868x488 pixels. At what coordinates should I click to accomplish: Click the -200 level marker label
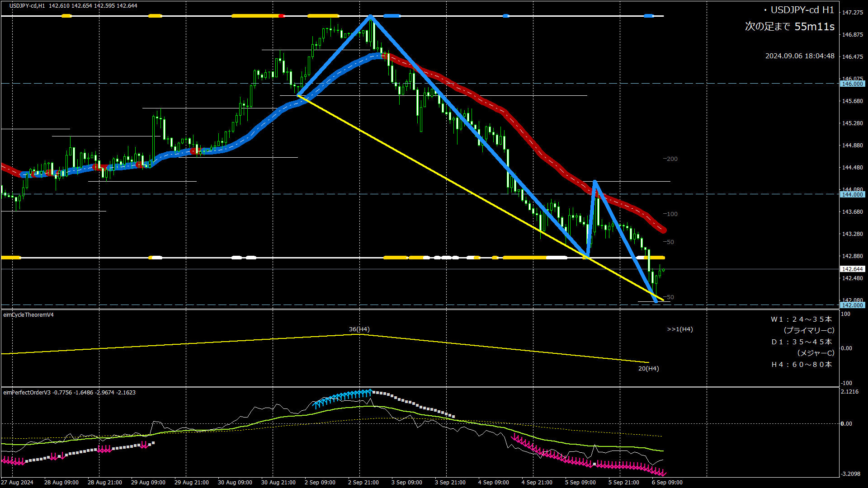[670, 159]
